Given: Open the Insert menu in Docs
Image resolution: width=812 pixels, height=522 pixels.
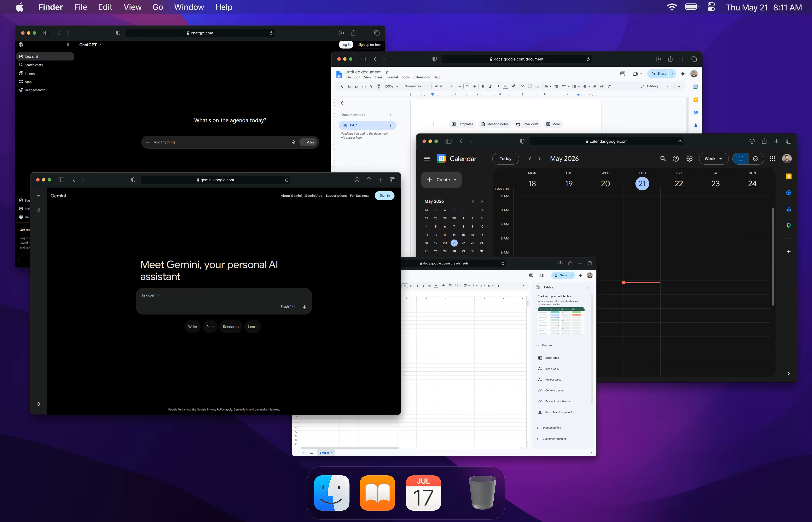Looking at the screenshot, I should [379, 78].
